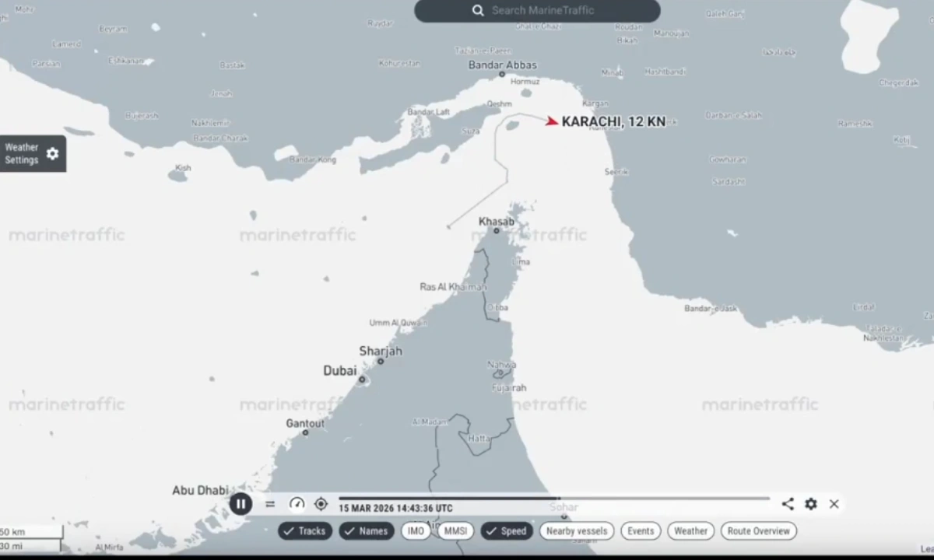Show Nearby vessels
The image size is (934, 560).
click(x=577, y=531)
